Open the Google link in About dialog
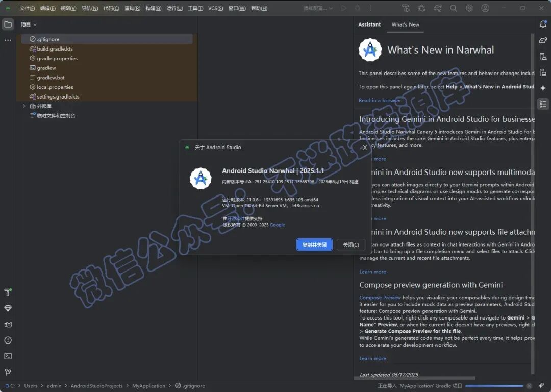 277,225
